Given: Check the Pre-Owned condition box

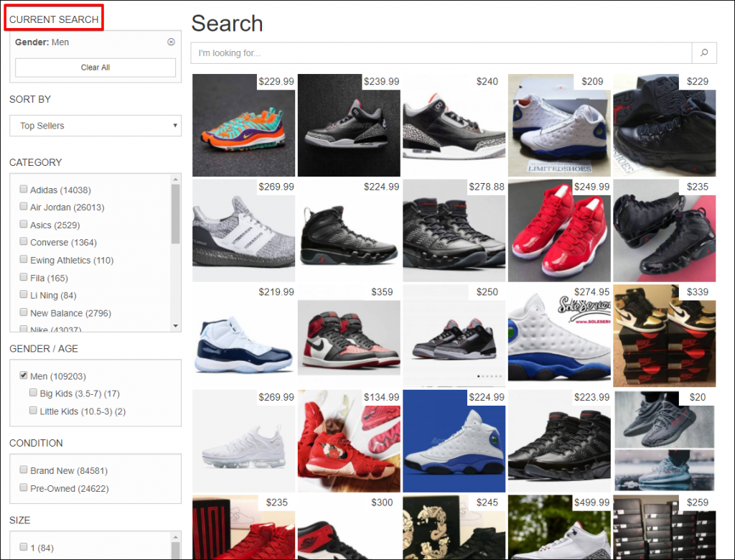Looking at the screenshot, I should (x=23, y=487).
